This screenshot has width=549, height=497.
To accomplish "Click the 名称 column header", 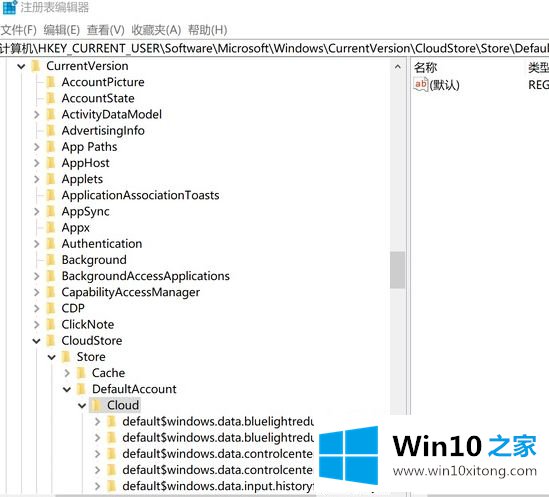I will 425,67.
